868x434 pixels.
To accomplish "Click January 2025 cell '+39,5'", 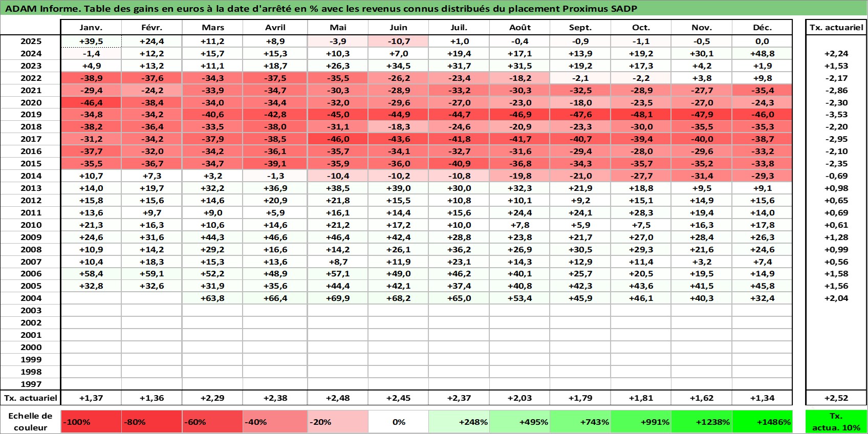I will point(91,41).
